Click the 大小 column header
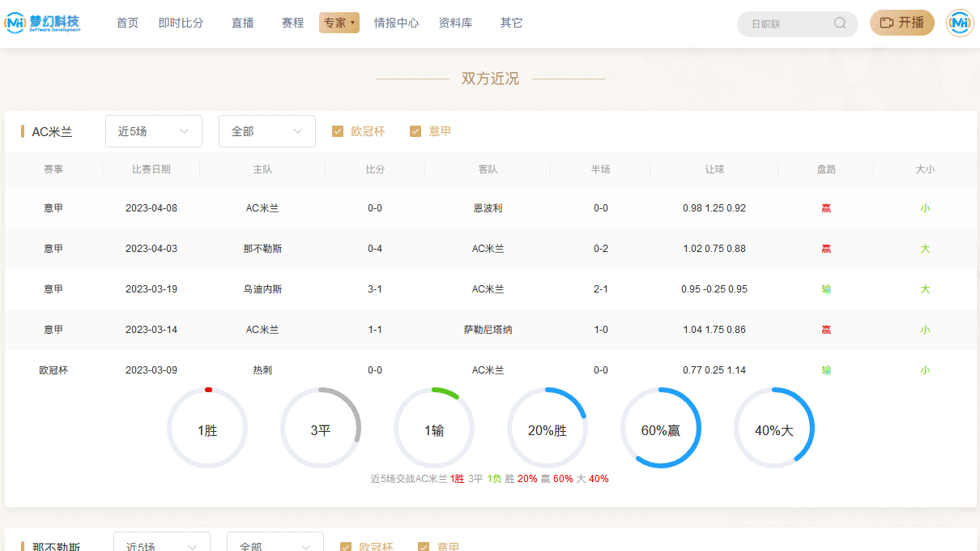Screen dimensions: 980x551 (x=925, y=169)
